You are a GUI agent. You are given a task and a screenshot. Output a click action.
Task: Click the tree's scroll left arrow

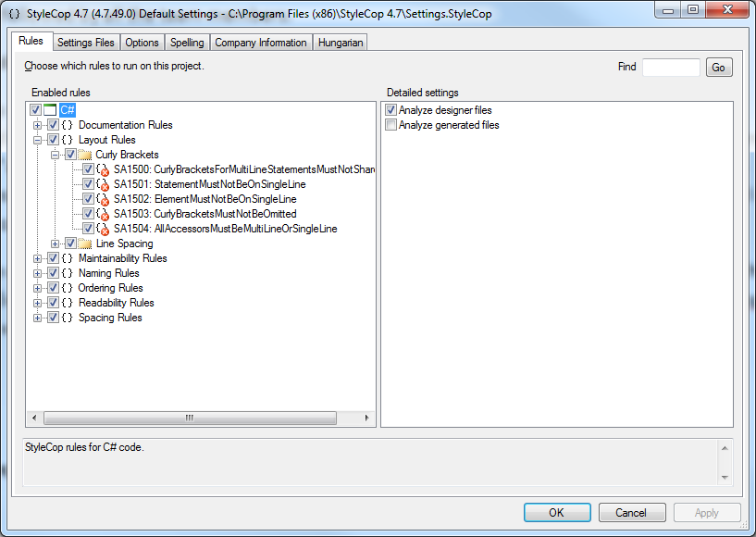coord(34,418)
